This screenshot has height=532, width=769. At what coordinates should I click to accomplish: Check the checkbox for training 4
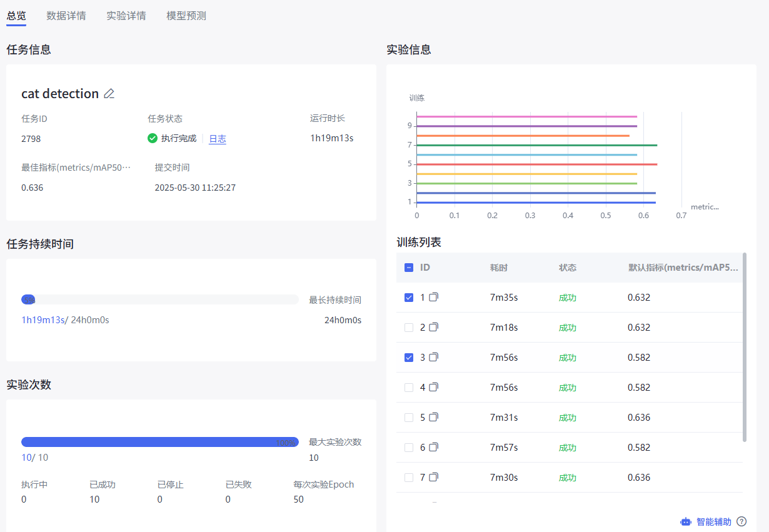[409, 388]
